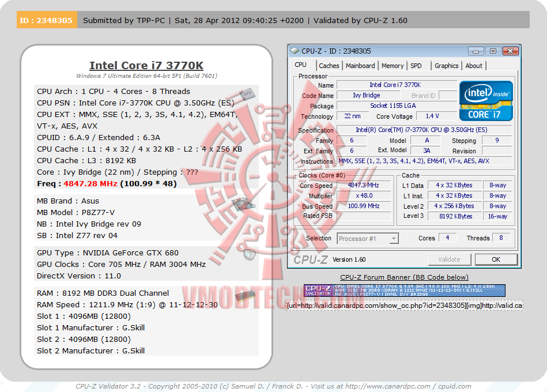Image resolution: width=547 pixels, height=392 pixels.
Task: Click the Bus Speed 100.99 MHz value
Action: pyautogui.click(x=363, y=206)
